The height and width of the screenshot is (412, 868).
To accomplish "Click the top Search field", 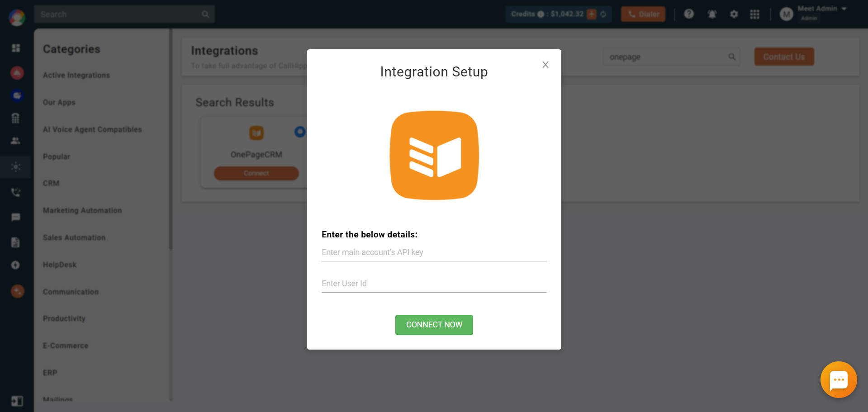I will [x=124, y=14].
